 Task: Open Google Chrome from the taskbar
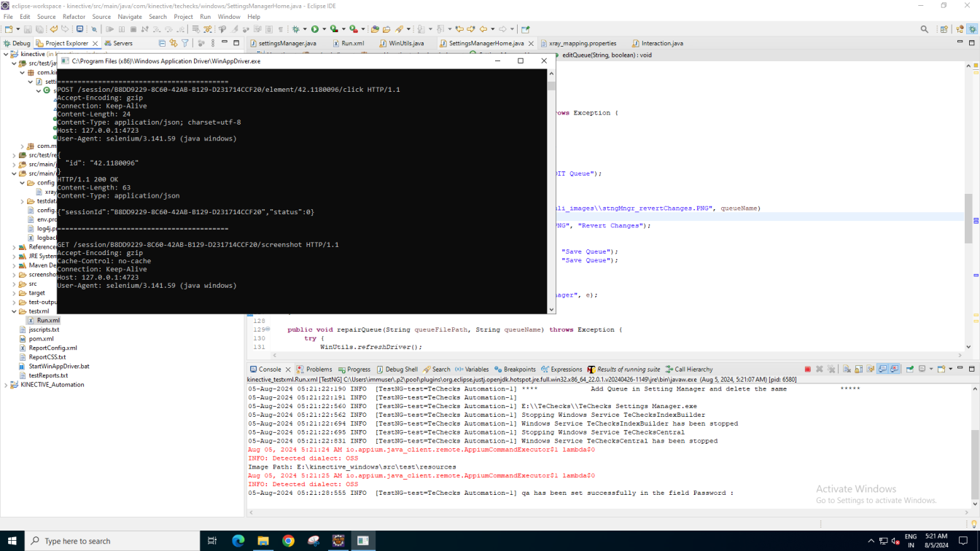pos(288,541)
